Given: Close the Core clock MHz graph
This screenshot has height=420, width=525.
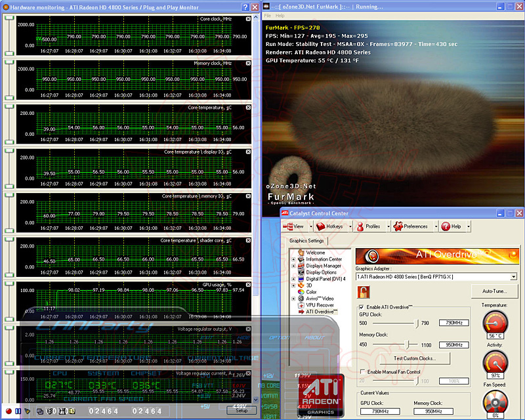Looking at the screenshot, I should point(248,19).
